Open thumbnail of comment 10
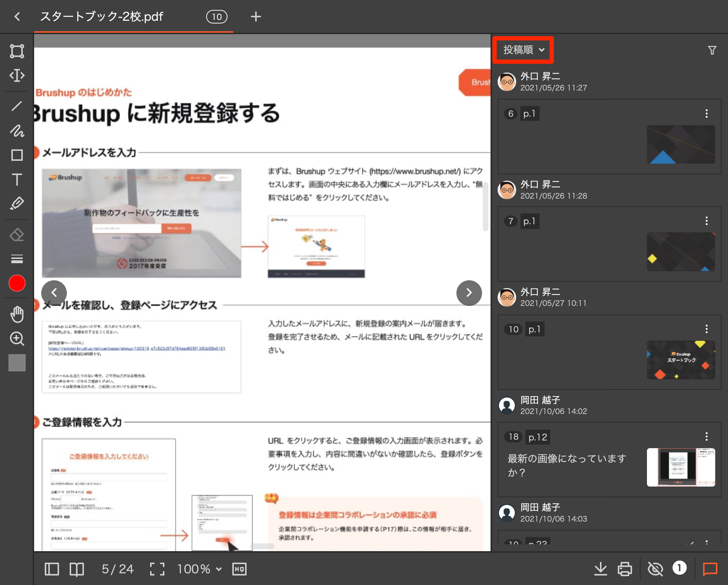728x585 pixels. click(x=681, y=360)
